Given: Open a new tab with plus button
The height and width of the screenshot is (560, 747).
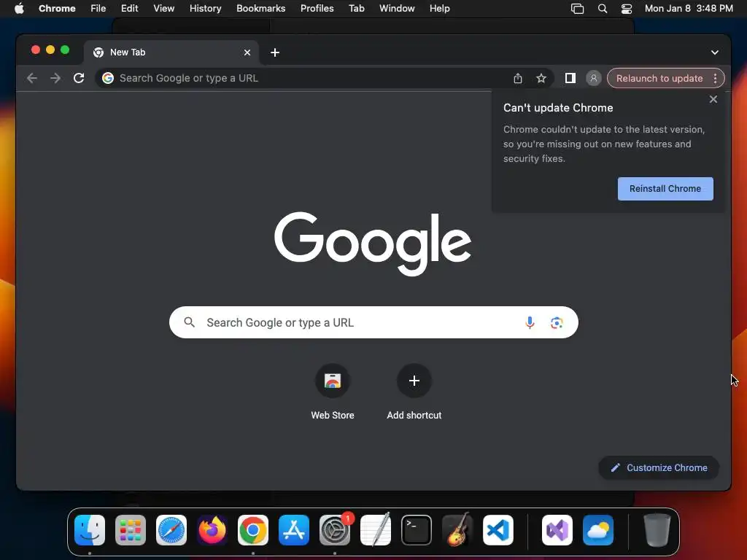Looking at the screenshot, I should (275, 52).
